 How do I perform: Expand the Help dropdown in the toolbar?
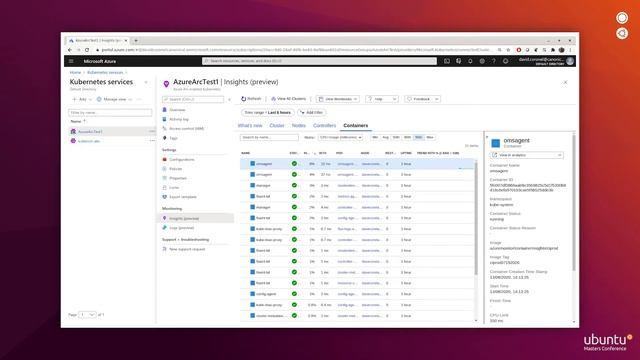point(382,99)
